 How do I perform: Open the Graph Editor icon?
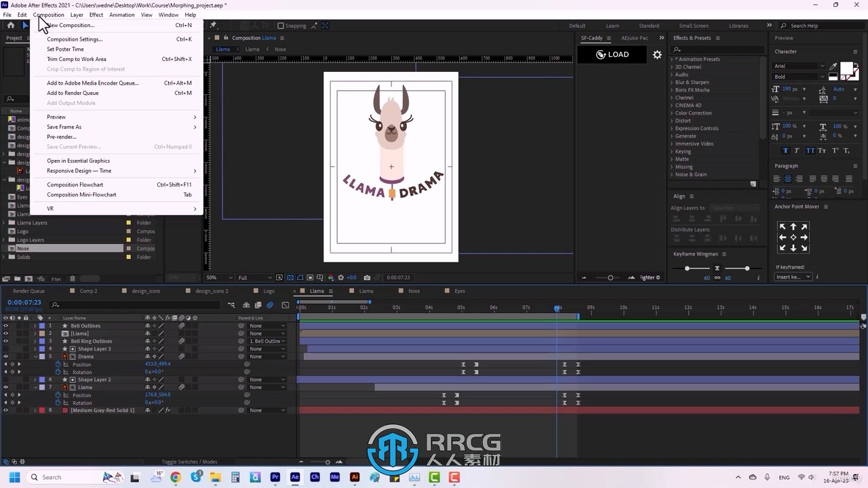point(285,305)
